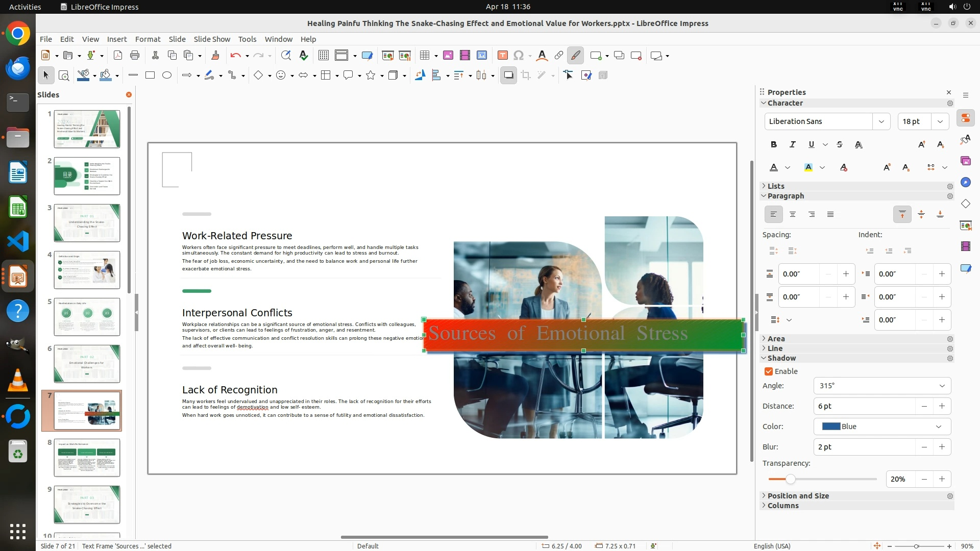This screenshot has height=551, width=980.
Task: Select the Ellipse shape tool
Action: tap(167, 76)
